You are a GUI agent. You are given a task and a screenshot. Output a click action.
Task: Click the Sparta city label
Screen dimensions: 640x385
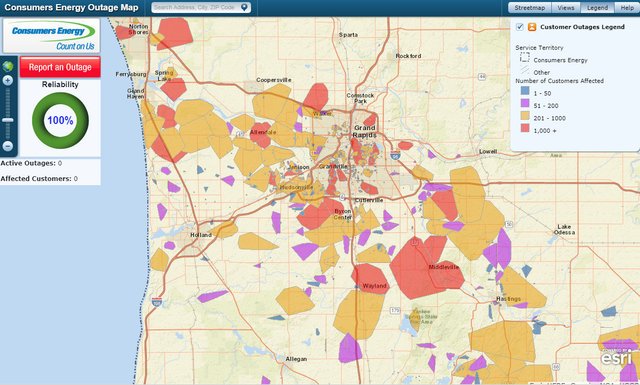pyautogui.click(x=348, y=35)
